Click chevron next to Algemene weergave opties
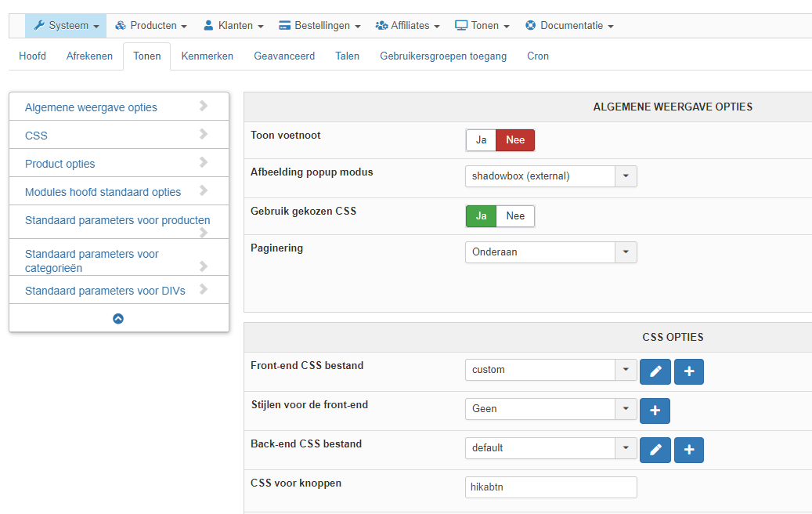This screenshot has height=514, width=812. point(204,106)
